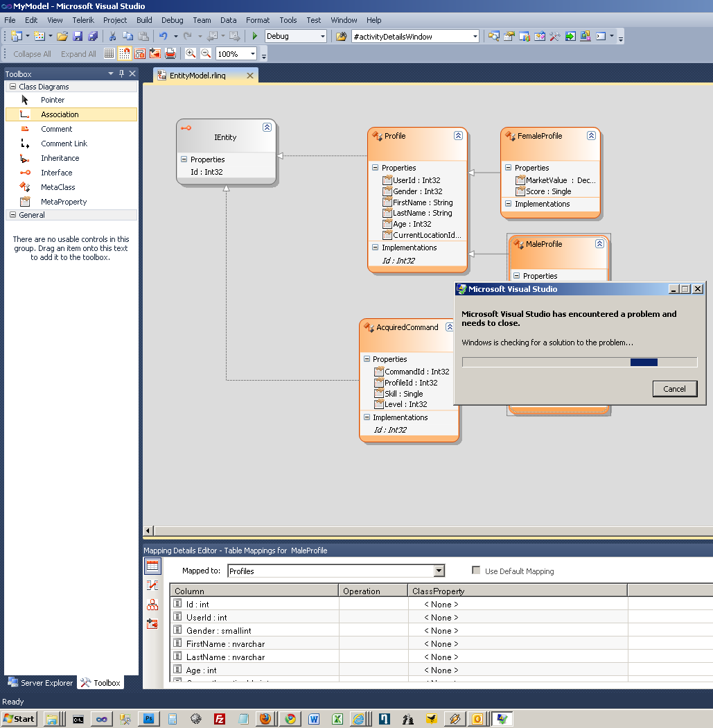
Task: Select the Gender : smallint column row
Action: 218,631
